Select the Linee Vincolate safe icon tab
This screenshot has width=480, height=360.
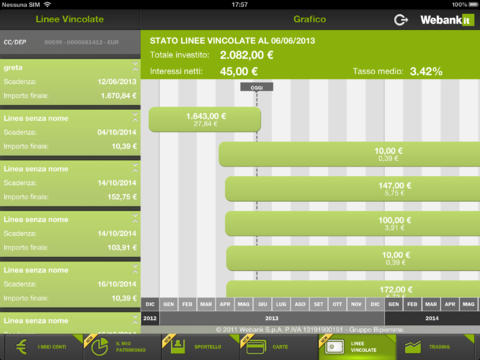[x=357, y=347]
